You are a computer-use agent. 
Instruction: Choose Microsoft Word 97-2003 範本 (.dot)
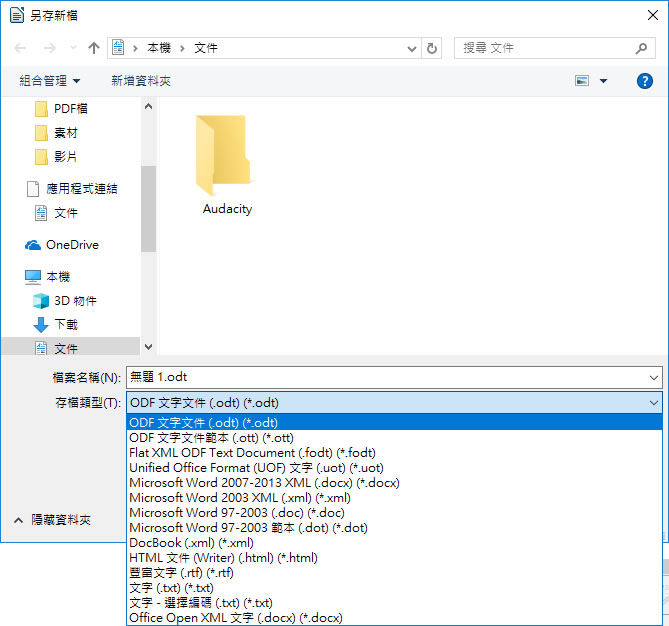[x=394, y=528]
